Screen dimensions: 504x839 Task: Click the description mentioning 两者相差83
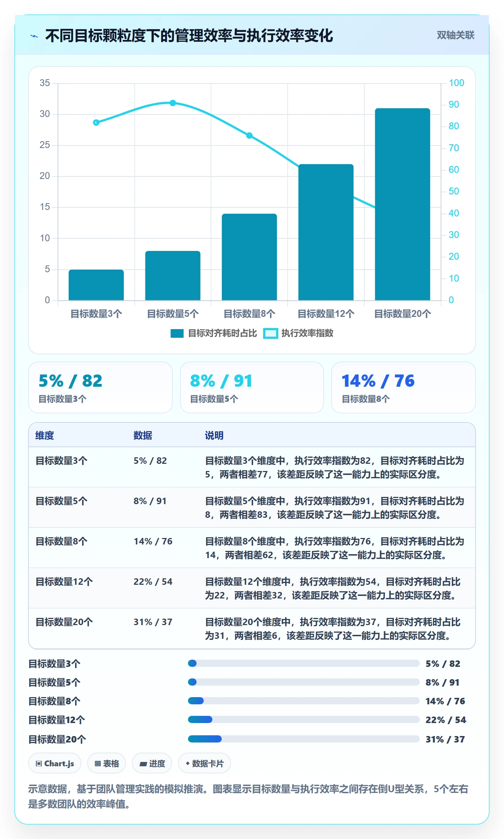pos(335,508)
